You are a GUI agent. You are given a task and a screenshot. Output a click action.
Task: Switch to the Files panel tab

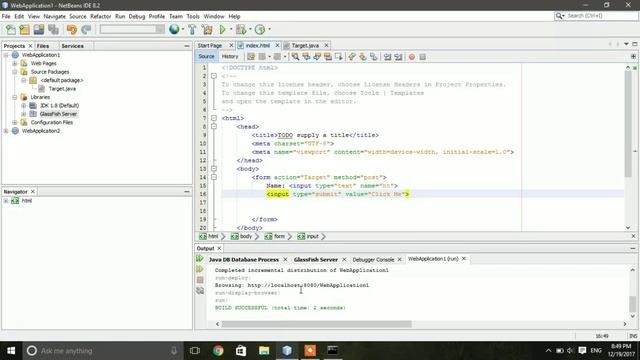43,46
